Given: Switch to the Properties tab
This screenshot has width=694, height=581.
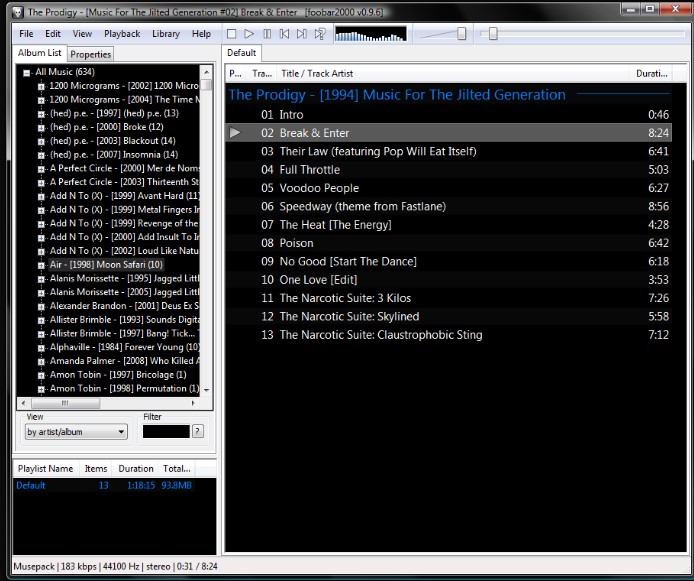Looking at the screenshot, I should point(91,54).
